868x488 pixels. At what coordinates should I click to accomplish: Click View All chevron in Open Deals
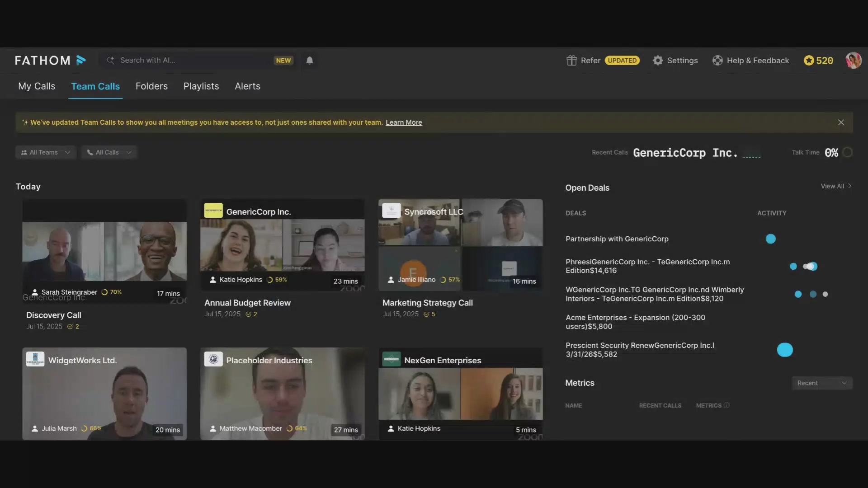click(x=850, y=186)
